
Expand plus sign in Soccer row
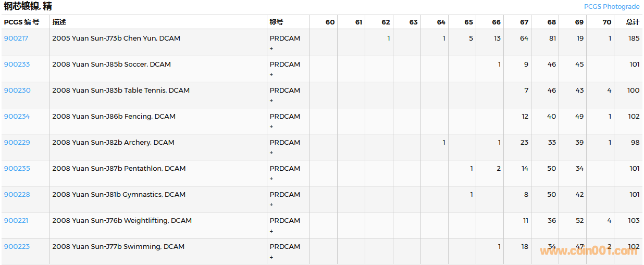click(x=271, y=74)
